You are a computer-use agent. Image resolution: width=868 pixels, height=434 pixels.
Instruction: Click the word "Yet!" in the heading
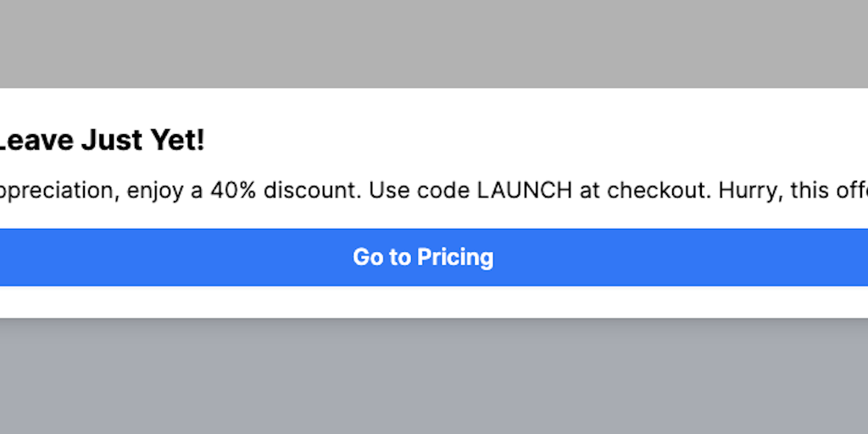[x=178, y=141]
